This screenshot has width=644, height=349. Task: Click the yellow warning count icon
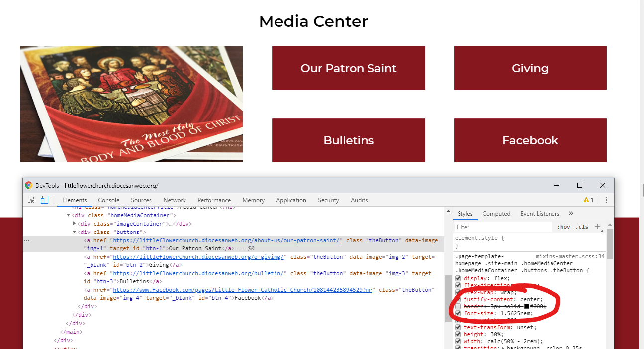click(589, 200)
